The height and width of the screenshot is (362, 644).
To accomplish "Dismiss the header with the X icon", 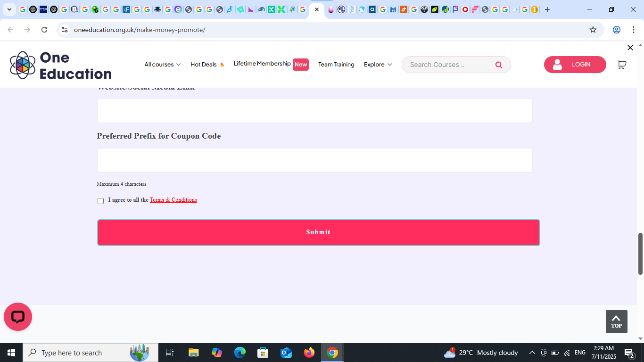I will 630,48.
